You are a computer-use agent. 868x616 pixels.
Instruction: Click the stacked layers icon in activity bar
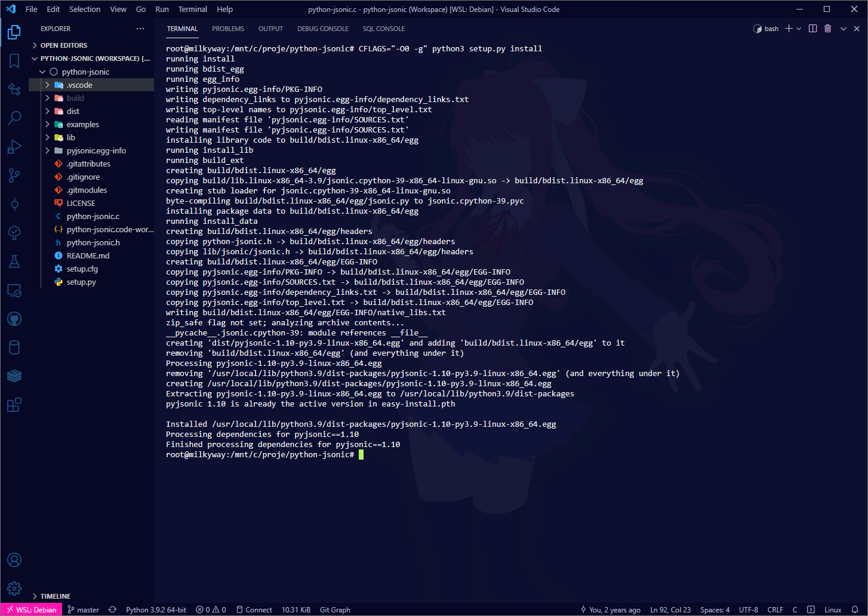[14, 376]
